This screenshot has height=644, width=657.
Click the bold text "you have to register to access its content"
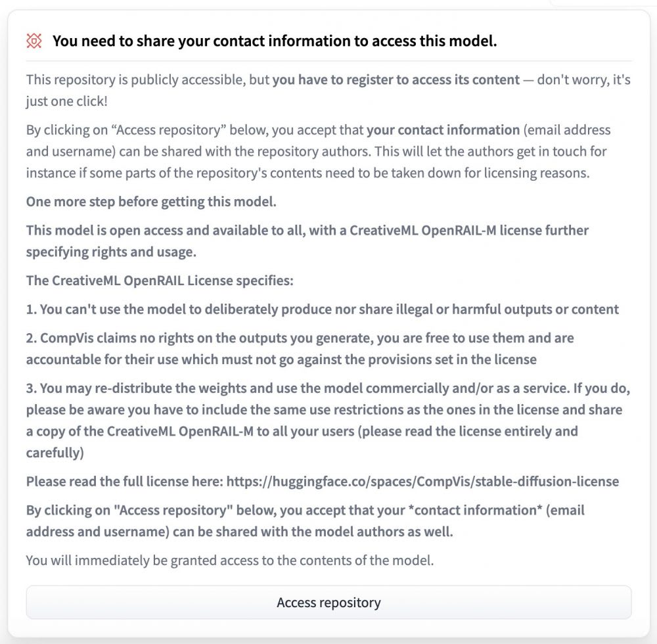tap(396, 80)
